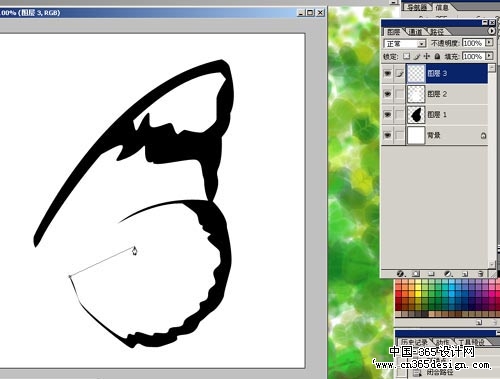Click the paintbrush indicator beside 图层 3

click(400, 74)
